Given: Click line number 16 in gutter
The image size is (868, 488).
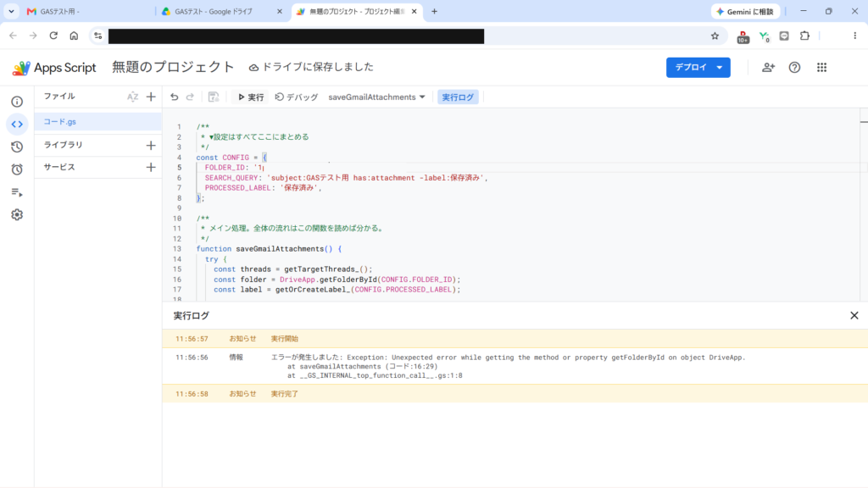Looking at the screenshot, I should [176, 280].
